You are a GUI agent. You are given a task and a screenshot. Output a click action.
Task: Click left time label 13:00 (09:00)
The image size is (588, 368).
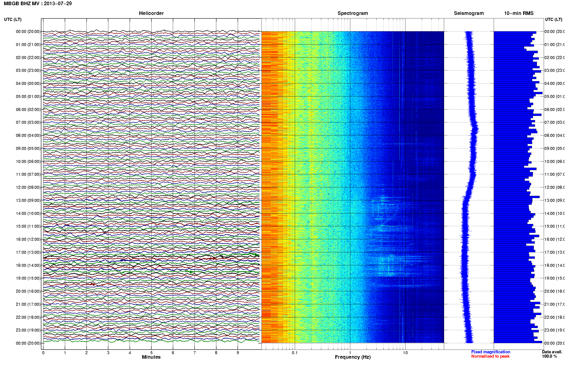coord(28,200)
